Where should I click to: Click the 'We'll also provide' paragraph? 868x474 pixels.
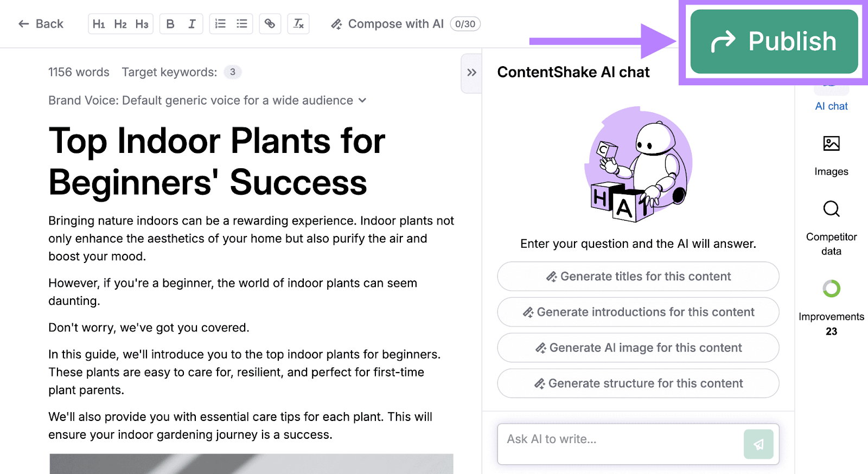click(x=240, y=426)
